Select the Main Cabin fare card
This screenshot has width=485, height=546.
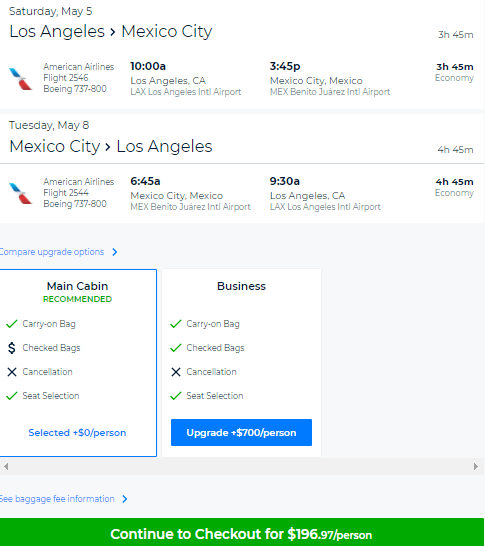pos(78,362)
